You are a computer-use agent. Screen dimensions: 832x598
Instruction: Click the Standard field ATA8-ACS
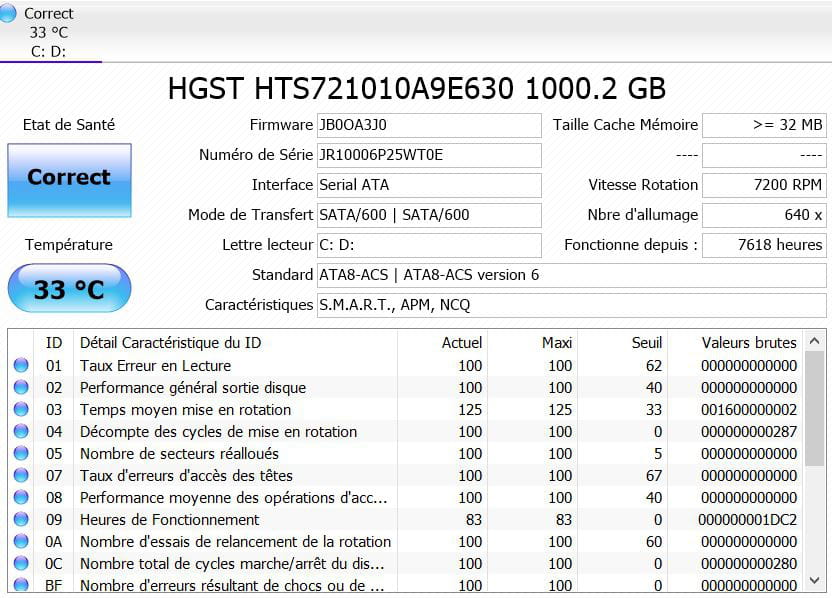point(571,275)
